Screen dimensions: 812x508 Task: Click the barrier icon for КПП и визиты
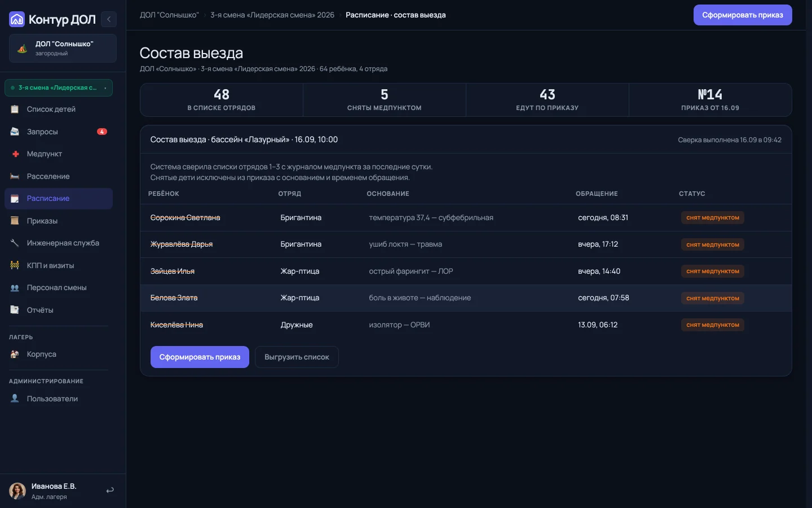coord(15,265)
